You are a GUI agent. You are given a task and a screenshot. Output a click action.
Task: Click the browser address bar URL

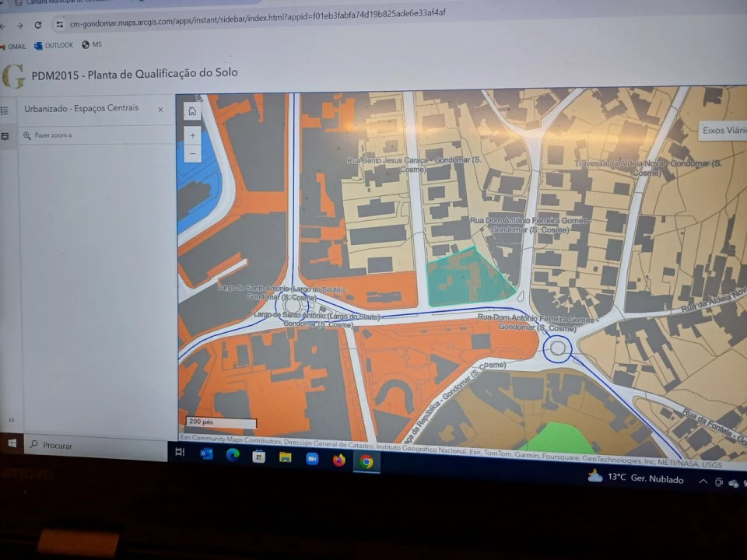(257, 16)
